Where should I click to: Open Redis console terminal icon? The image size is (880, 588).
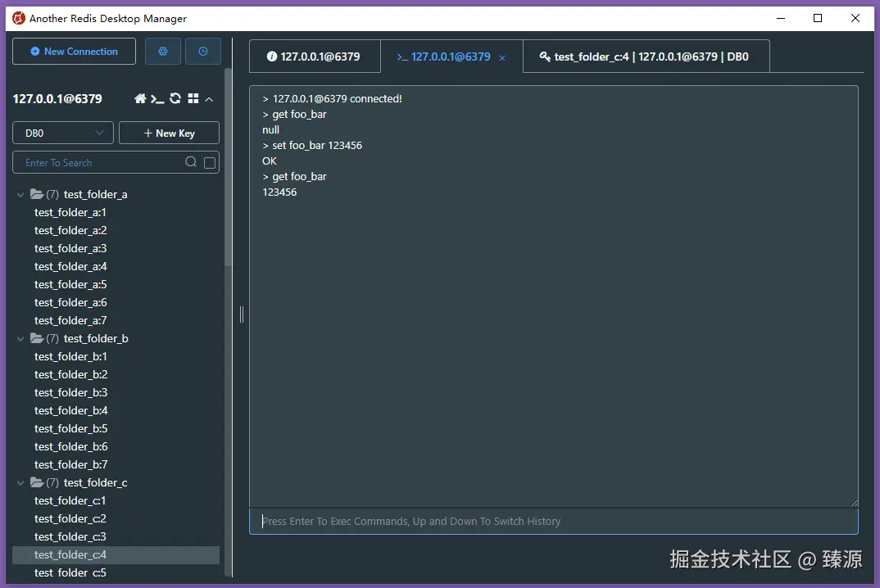[157, 99]
